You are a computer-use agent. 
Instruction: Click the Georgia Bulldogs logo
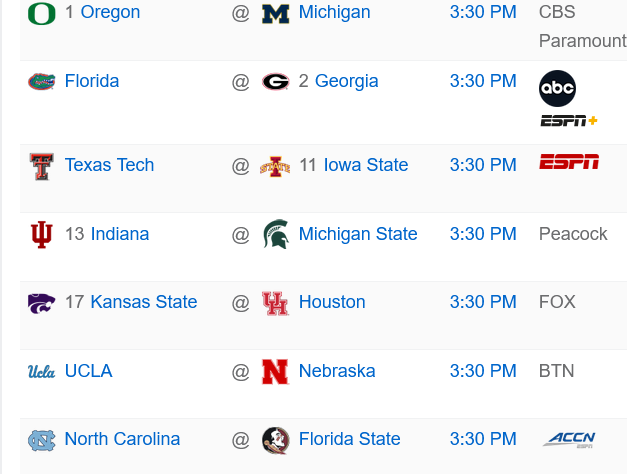[275, 82]
